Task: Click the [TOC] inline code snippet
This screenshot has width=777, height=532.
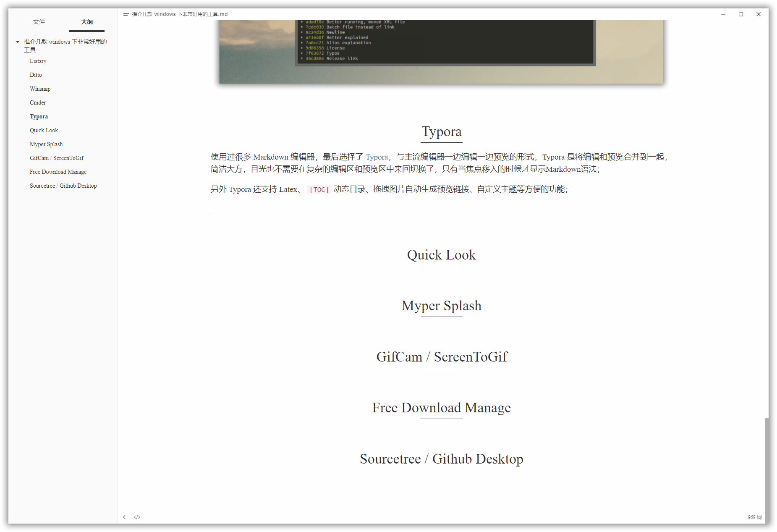Action: pyautogui.click(x=319, y=190)
